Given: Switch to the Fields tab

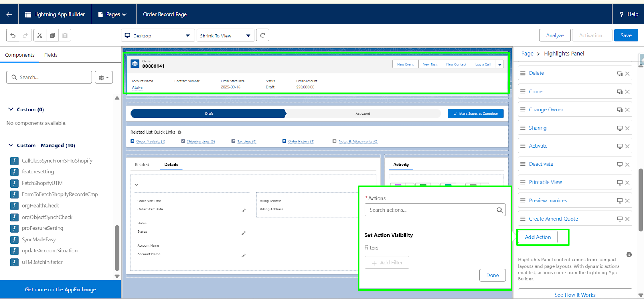Looking at the screenshot, I should tap(51, 55).
